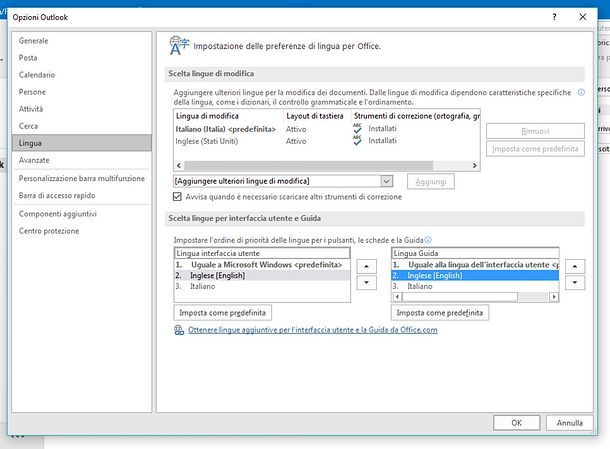Click the Office.com languages globe icon

pos(179,330)
